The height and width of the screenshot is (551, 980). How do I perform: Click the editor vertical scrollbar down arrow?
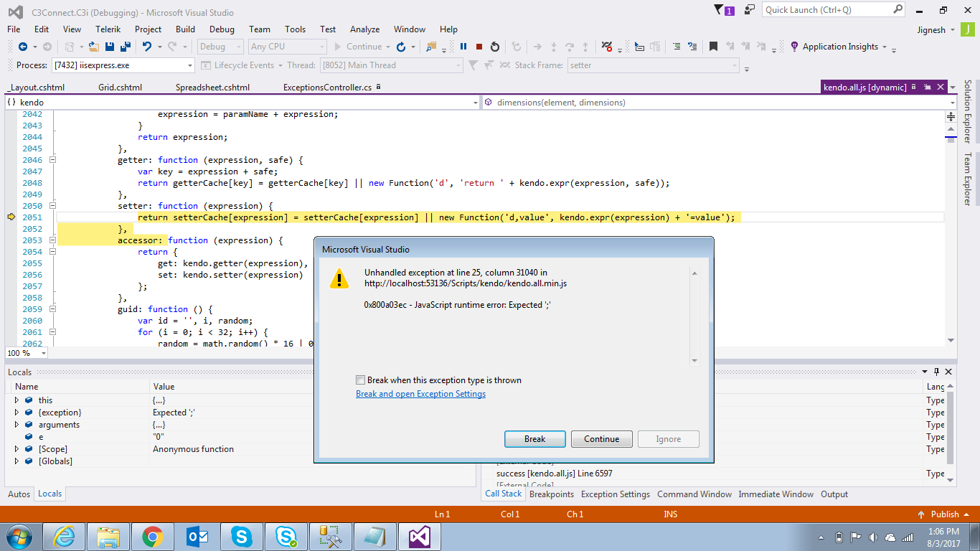951,340
